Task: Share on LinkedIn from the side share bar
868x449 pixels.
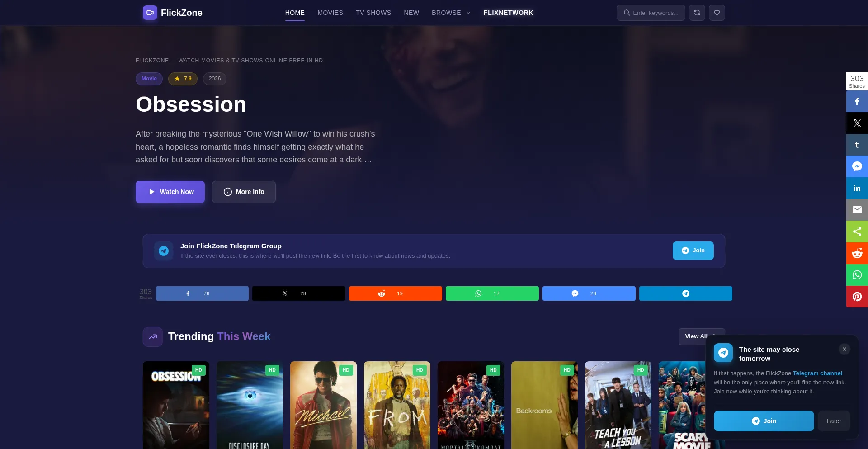Action: pyautogui.click(x=857, y=188)
